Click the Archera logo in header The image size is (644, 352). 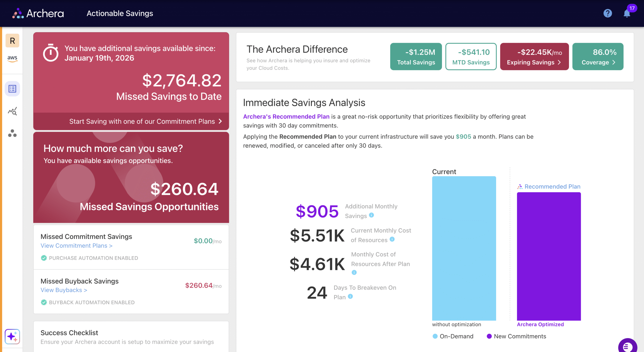coord(38,13)
